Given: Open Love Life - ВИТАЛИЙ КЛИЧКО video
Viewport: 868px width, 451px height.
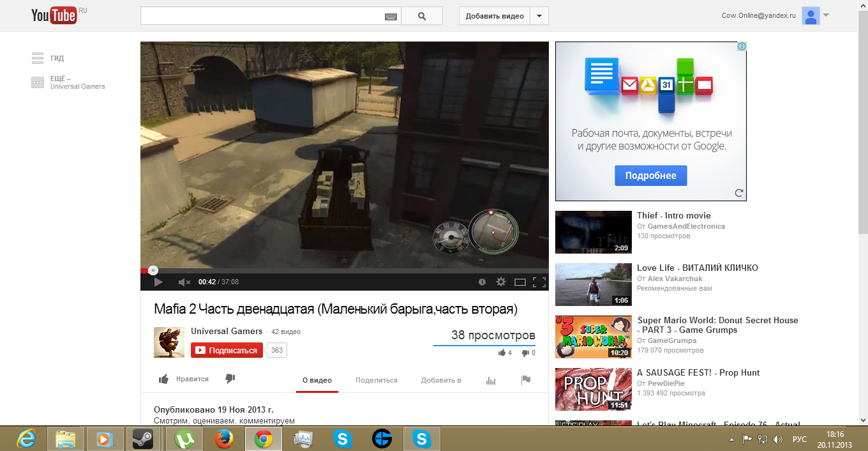Looking at the screenshot, I should [698, 268].
